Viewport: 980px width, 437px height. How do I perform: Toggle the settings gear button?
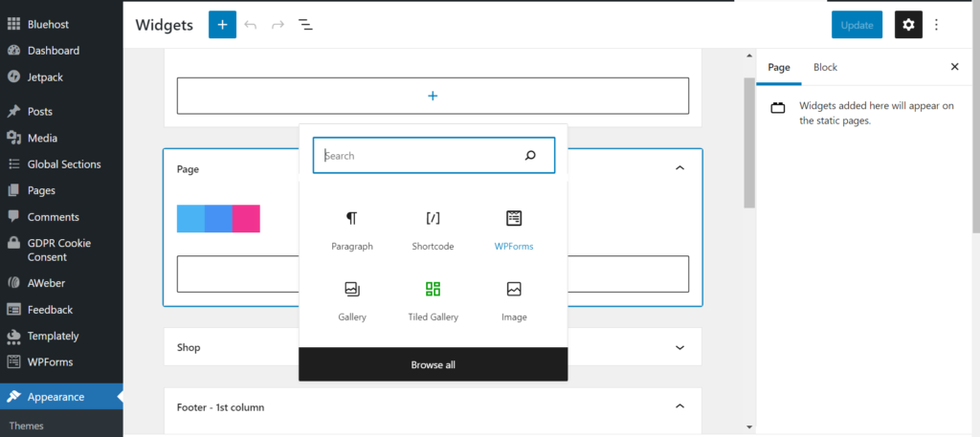point(909,25)
